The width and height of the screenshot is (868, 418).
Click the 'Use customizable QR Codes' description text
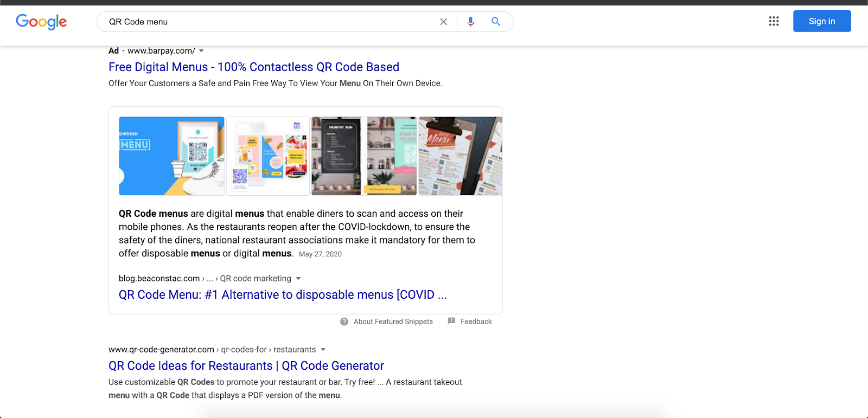[x=285, y=389]
